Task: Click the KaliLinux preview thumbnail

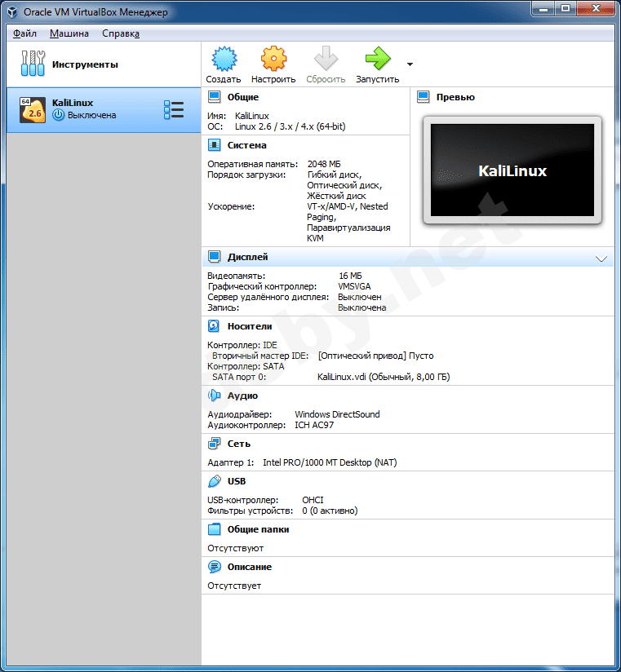Action: click(512, 170)
